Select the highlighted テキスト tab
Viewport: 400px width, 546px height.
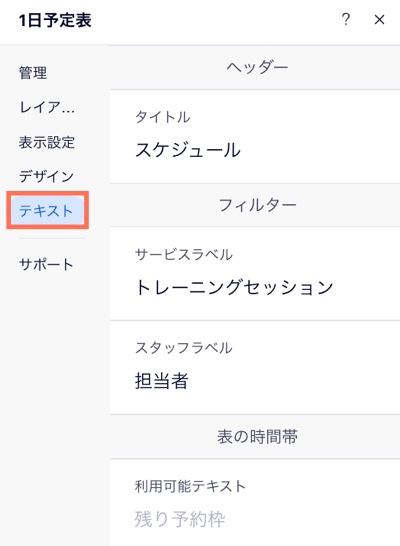(x=47, y=210)
